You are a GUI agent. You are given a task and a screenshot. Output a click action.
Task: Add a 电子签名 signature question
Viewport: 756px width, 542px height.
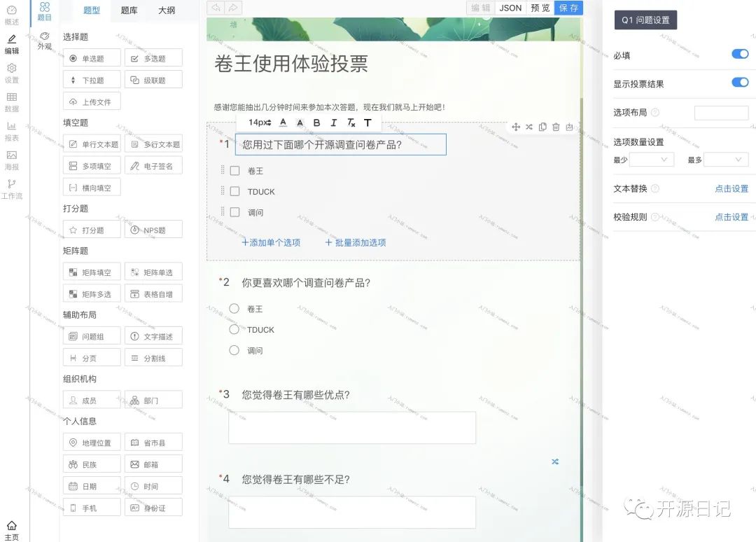153,165
